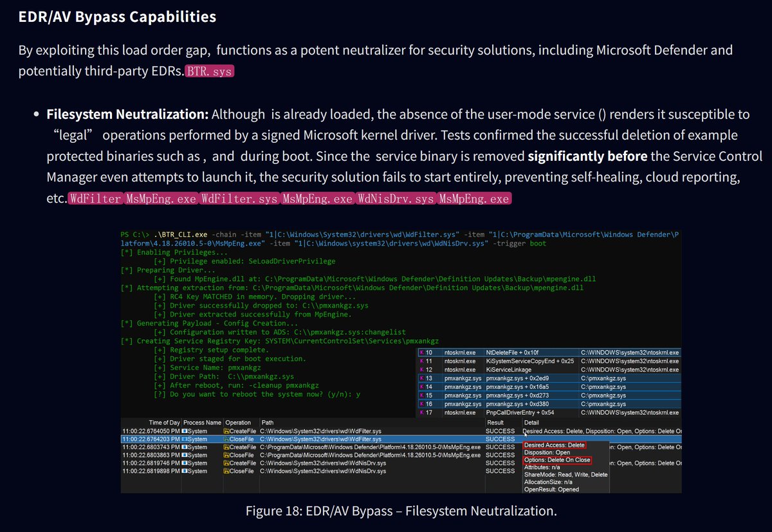The height and width of the screenshot is (532, 772).
Task: Click kernel frame icon for stack frame 13
Action: point(422,378)
